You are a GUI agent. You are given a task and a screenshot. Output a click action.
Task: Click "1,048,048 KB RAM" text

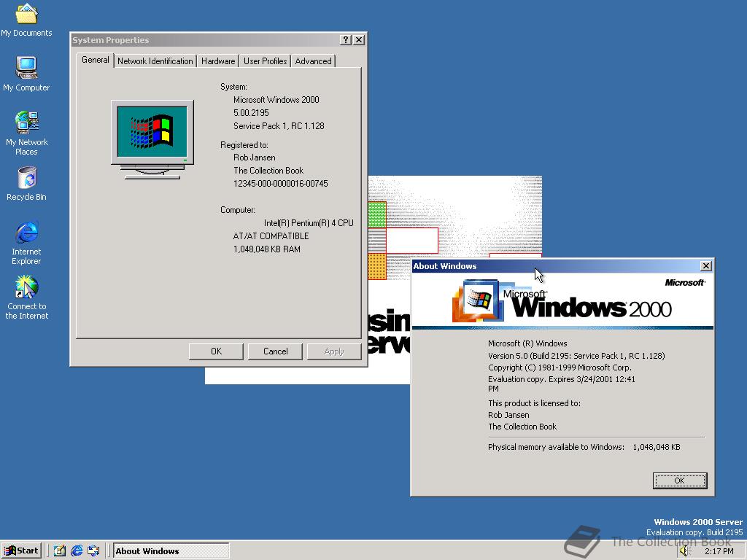click(x=267, y=249)
